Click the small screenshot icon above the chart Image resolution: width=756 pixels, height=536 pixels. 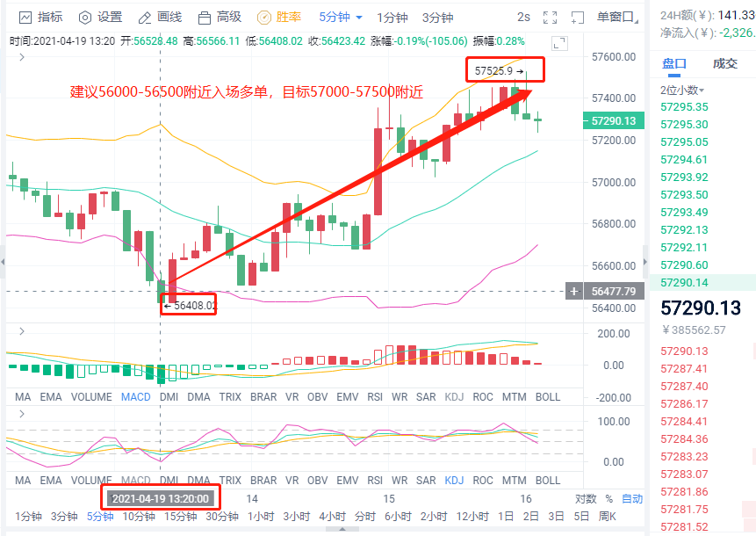(x=559, y=41)
